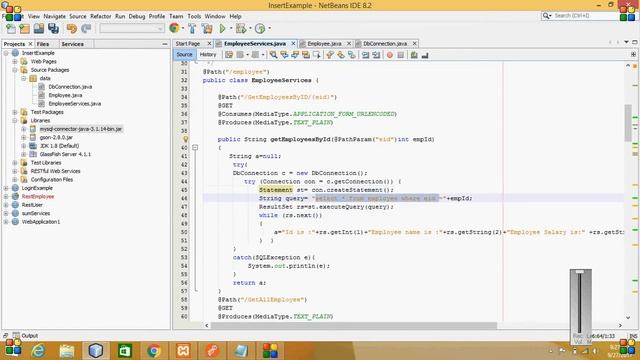Click the Find Next Occurrence icon
This screenshot has height=360, width=640.
[x=295, y=55]
